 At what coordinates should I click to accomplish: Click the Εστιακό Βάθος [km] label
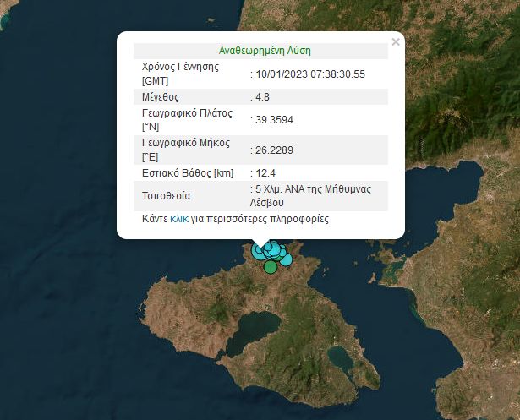188,173
